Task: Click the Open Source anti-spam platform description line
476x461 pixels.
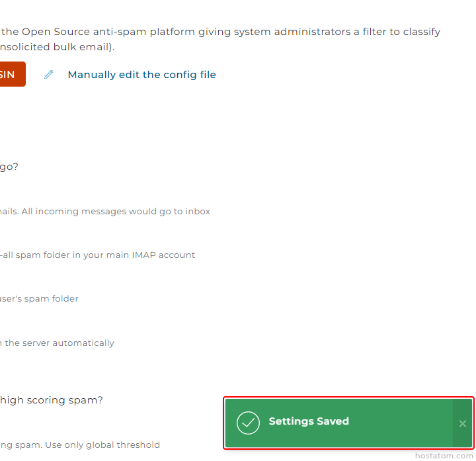Action: coord(221,32)
